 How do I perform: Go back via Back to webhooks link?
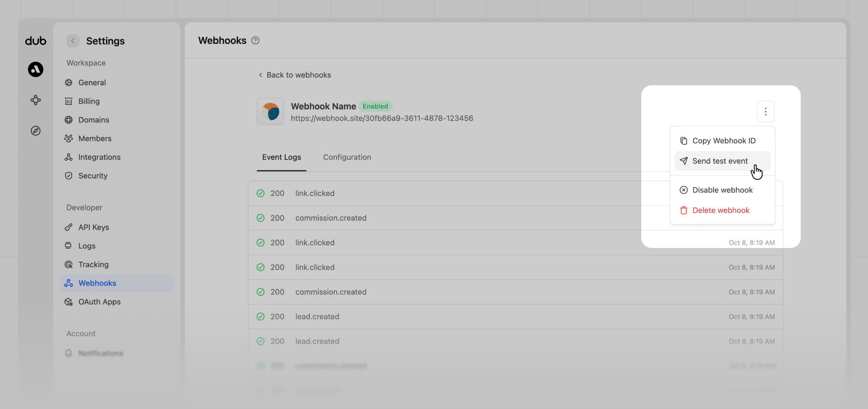pyautogui.click(x=295, y=75)
